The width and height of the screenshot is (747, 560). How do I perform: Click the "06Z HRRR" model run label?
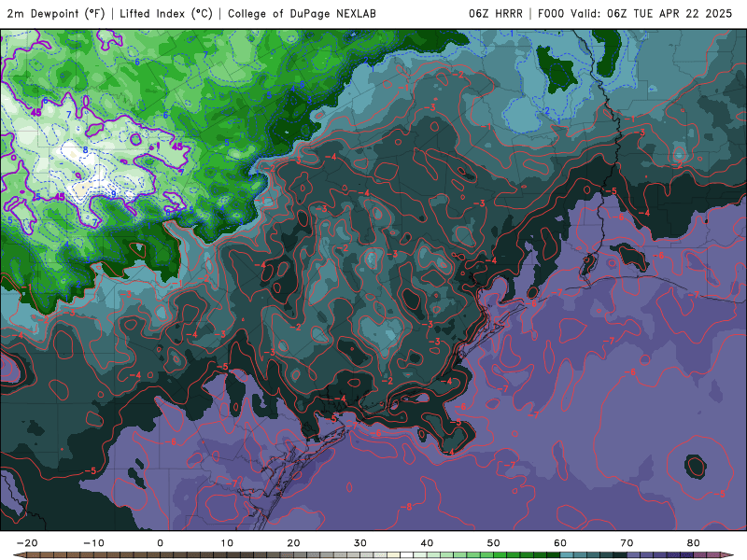[x=496, y=14]
